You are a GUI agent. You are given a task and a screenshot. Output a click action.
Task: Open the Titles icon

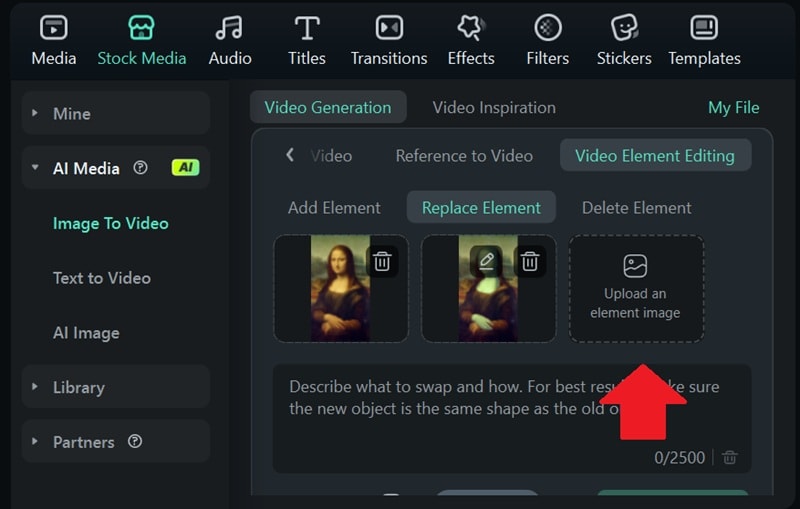tap(307, 28)
